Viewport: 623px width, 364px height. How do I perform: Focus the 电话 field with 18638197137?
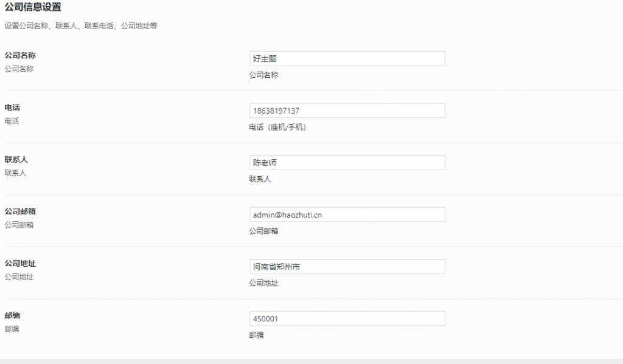347,111
